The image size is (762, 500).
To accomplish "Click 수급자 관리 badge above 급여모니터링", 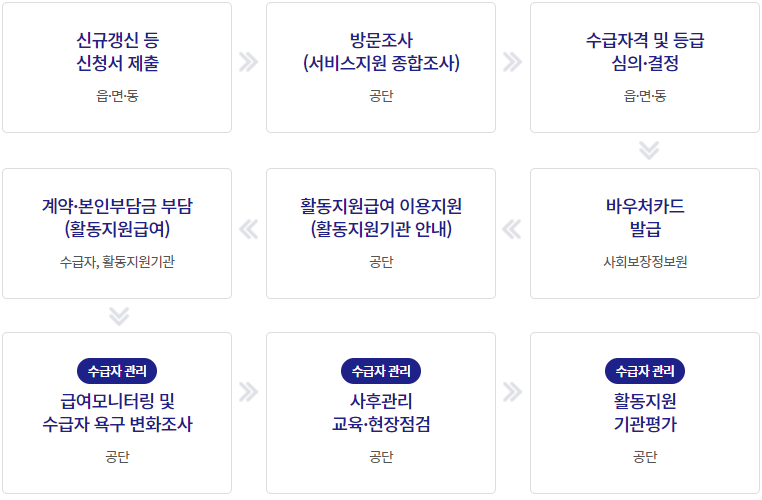I will pyautogui.click(x=117, y=371).
